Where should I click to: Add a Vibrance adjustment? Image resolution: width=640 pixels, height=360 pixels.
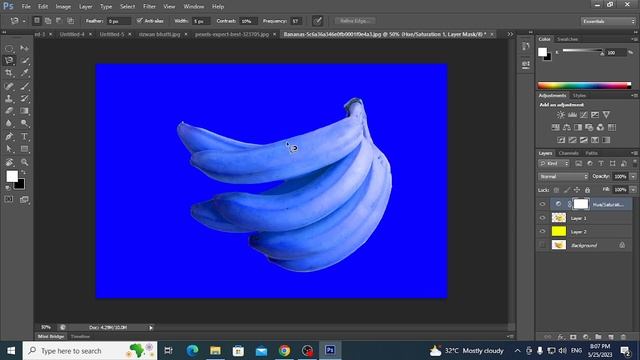(x=607, y=115)
